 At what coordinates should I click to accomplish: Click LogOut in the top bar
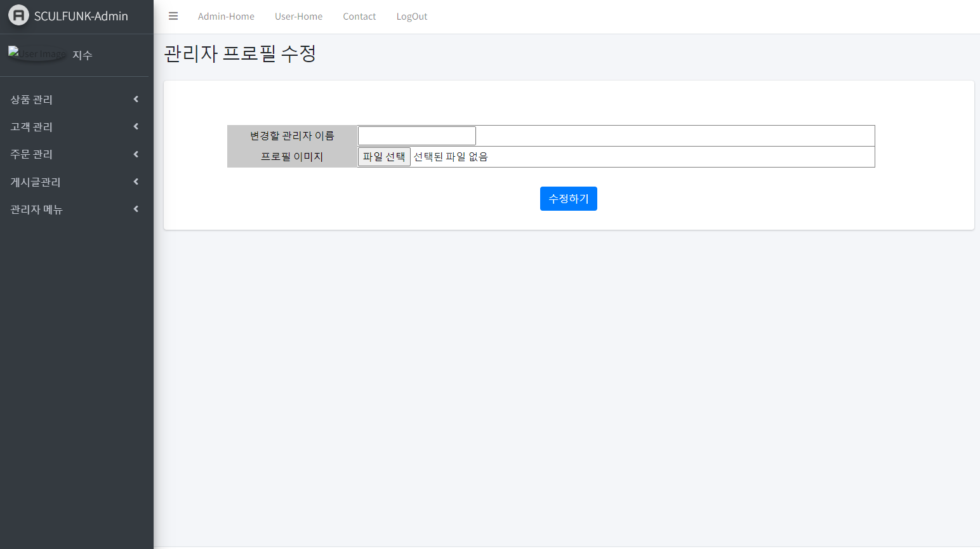[412, 17]
